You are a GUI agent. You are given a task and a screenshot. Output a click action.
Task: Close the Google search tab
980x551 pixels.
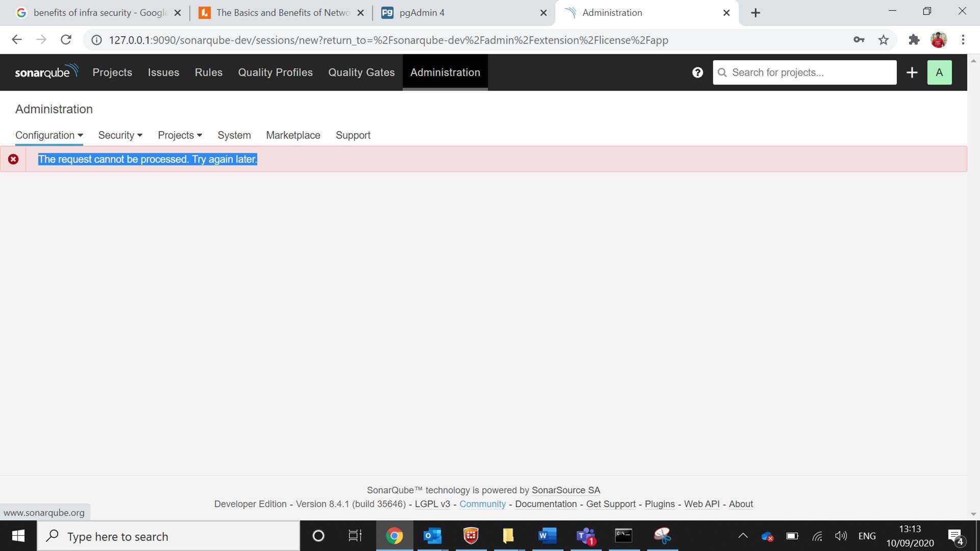tap(178, 13)
